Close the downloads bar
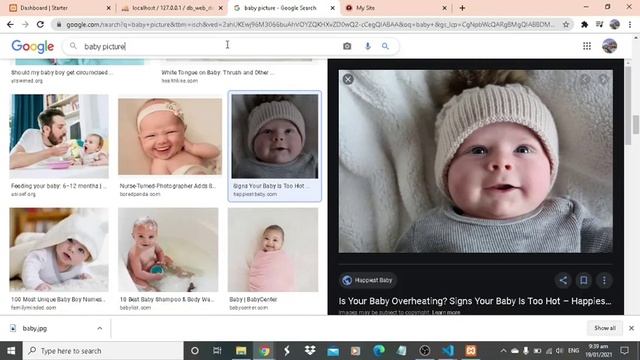Screen dimensions: 640x360 tap(631, 328)
